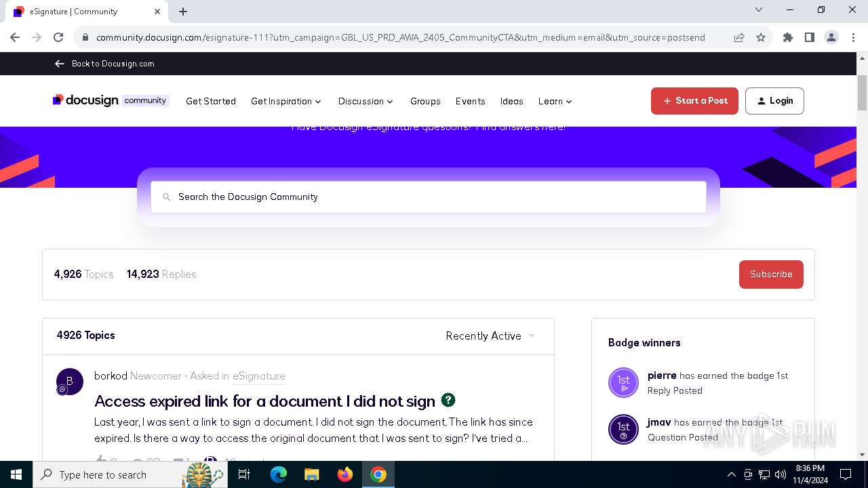Image resolution: width=868 pixels, height=488 pixels.
Task: Open the Events menu item
Action: coord(470,101)
